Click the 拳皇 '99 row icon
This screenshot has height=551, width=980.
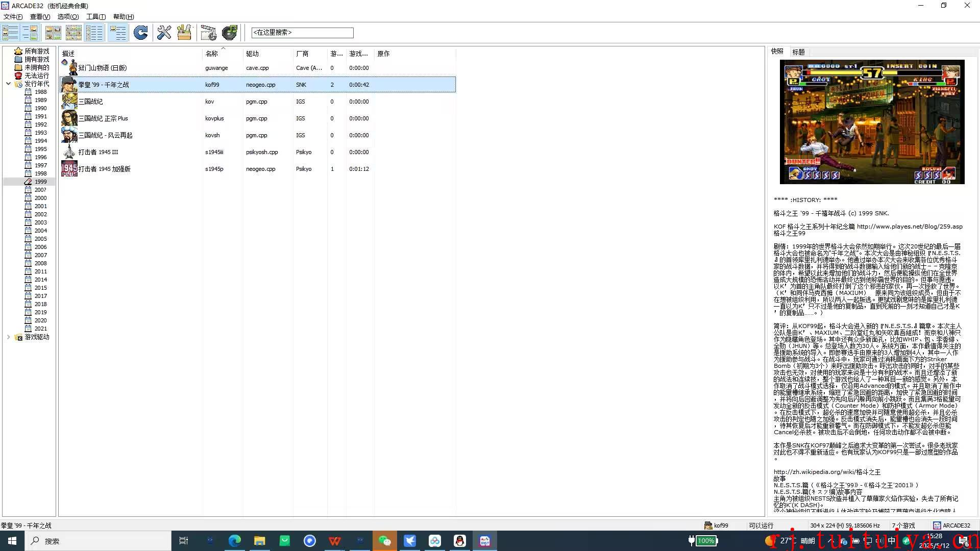pos(69,85)
